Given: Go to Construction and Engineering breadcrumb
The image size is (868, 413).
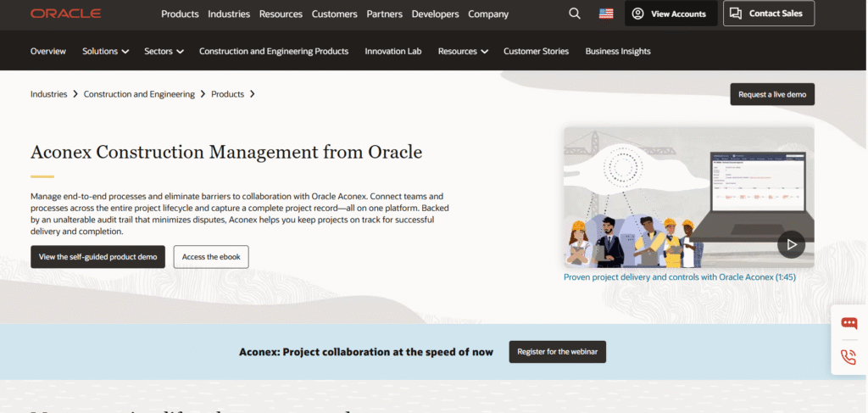Looking at the screenshot, I should (139, 94).
